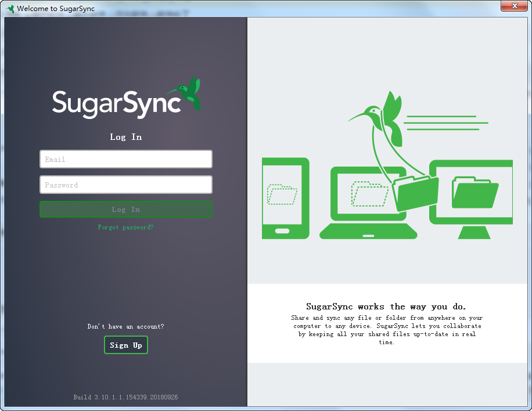Click the laptop device illustration
Screen dimensions: 532x411
click(x=368, y=203)
